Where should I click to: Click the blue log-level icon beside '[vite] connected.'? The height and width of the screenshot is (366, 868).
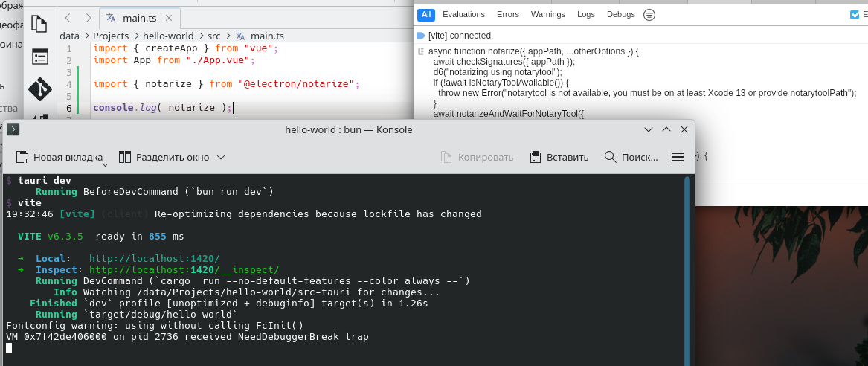click(421, 36)
